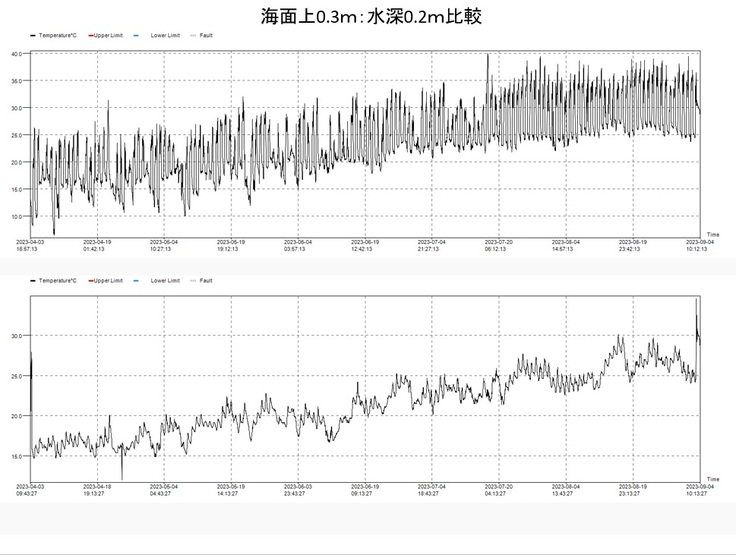Image resolution: width=736 pixels, height=555 pixels.
Task: Toggle the Temperature°C series label in top chart
Action: coord(58,35)
